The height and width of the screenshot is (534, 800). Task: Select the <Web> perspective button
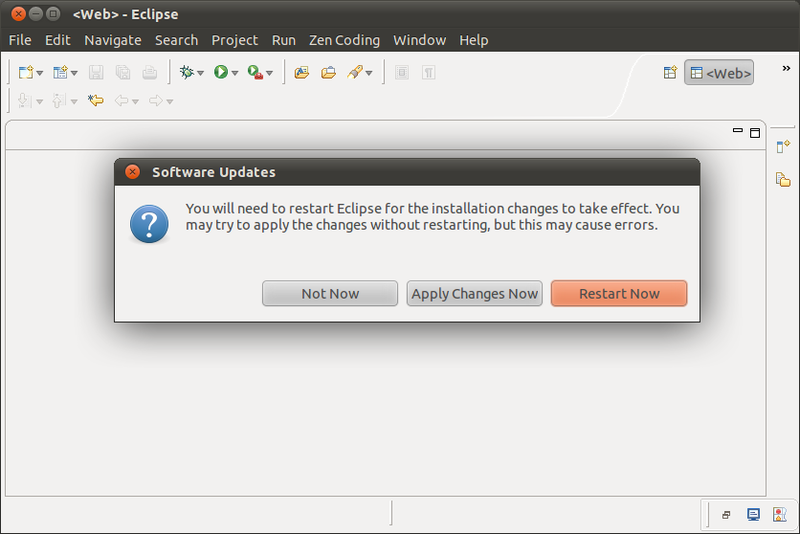[719, 72]
